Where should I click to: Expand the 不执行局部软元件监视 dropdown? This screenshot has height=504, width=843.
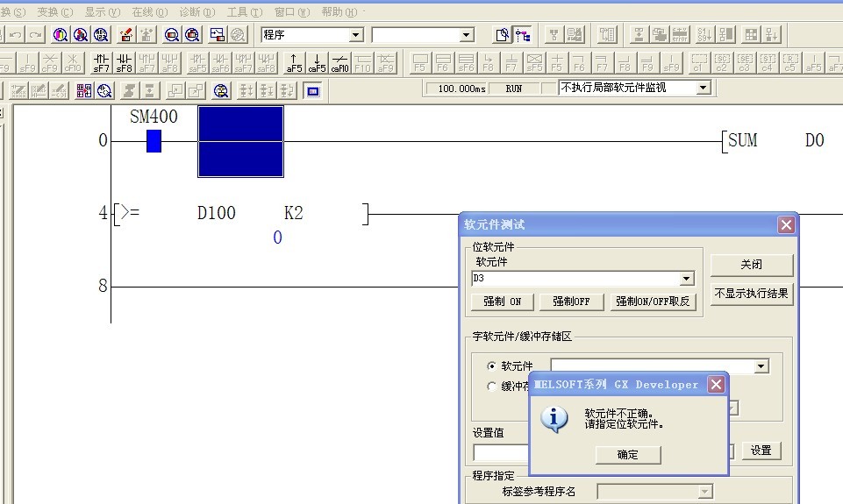703,88
